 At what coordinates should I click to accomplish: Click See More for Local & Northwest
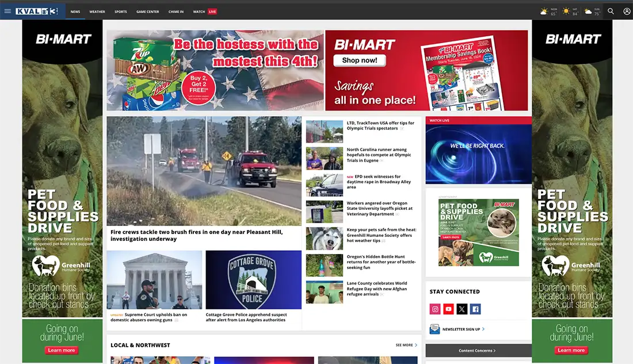tap(406, 345)
